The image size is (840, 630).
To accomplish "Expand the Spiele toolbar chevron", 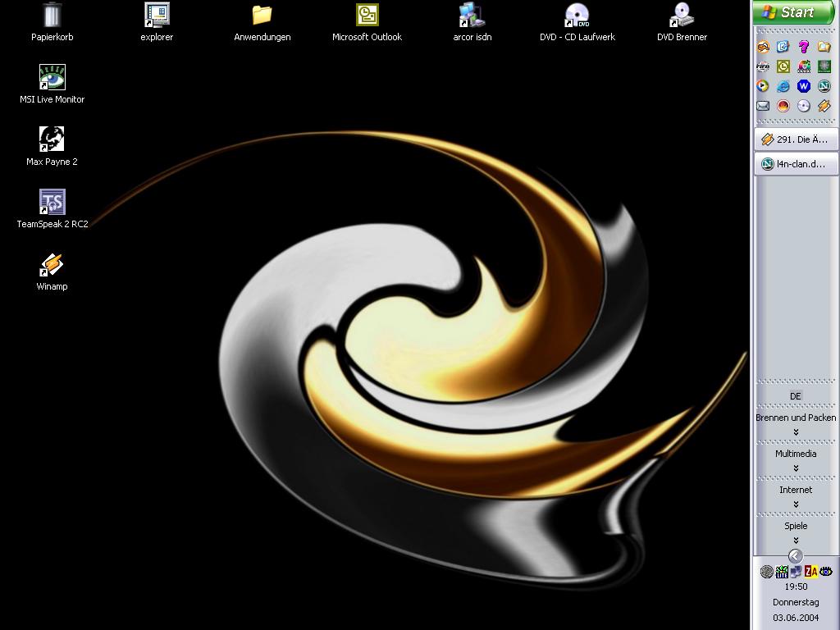I will [796, 541].
